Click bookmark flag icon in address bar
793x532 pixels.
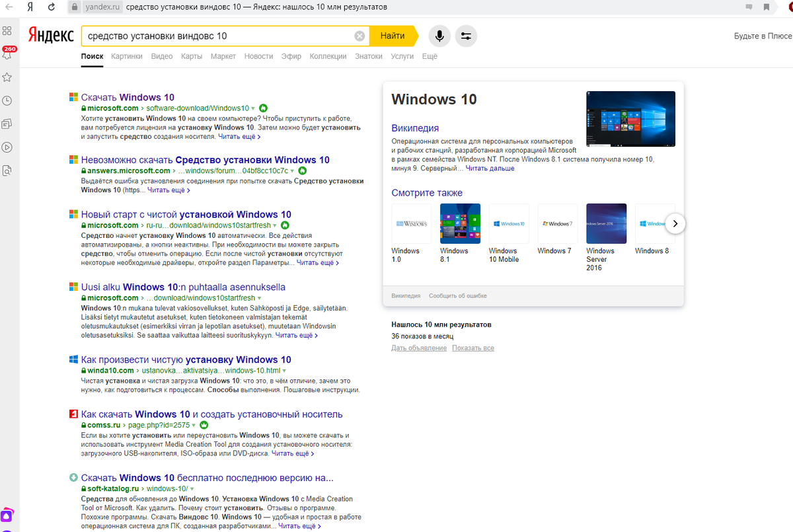tap(766, 7)
